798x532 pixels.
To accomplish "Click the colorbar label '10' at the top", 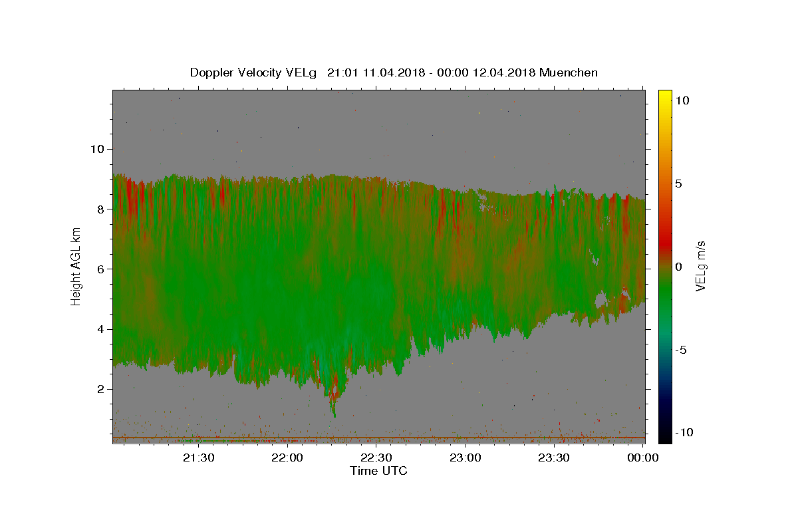I will pyautogui.click(x=682, y=100).
